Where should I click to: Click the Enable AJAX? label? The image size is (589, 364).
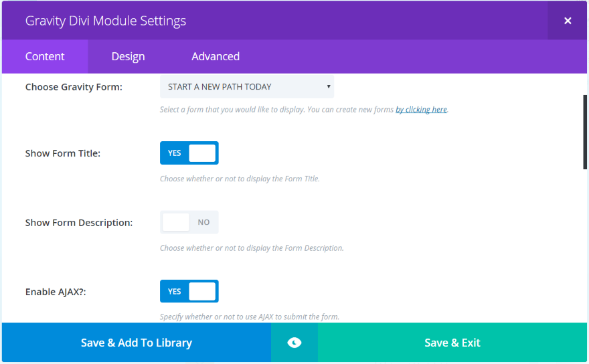point(56,292)
